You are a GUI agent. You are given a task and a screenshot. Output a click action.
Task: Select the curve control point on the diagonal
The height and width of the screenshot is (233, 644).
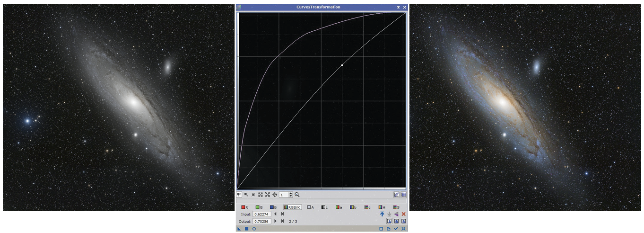(342, 65)
